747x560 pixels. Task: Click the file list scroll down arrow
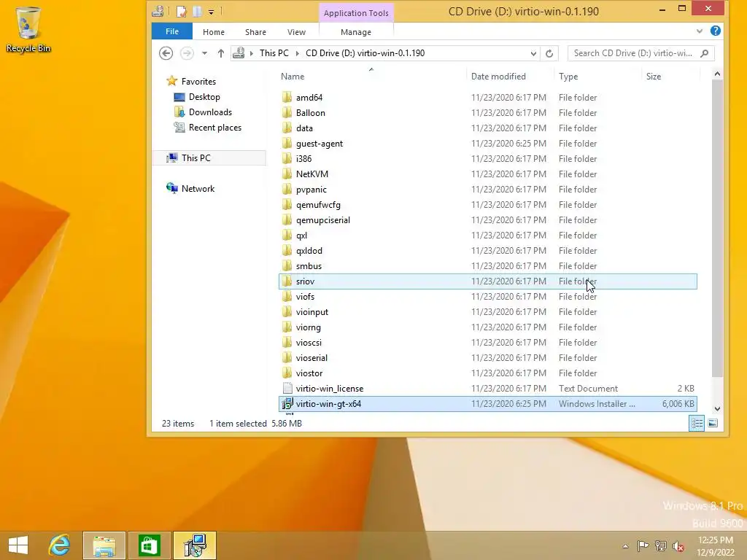(x=717, y=408)
